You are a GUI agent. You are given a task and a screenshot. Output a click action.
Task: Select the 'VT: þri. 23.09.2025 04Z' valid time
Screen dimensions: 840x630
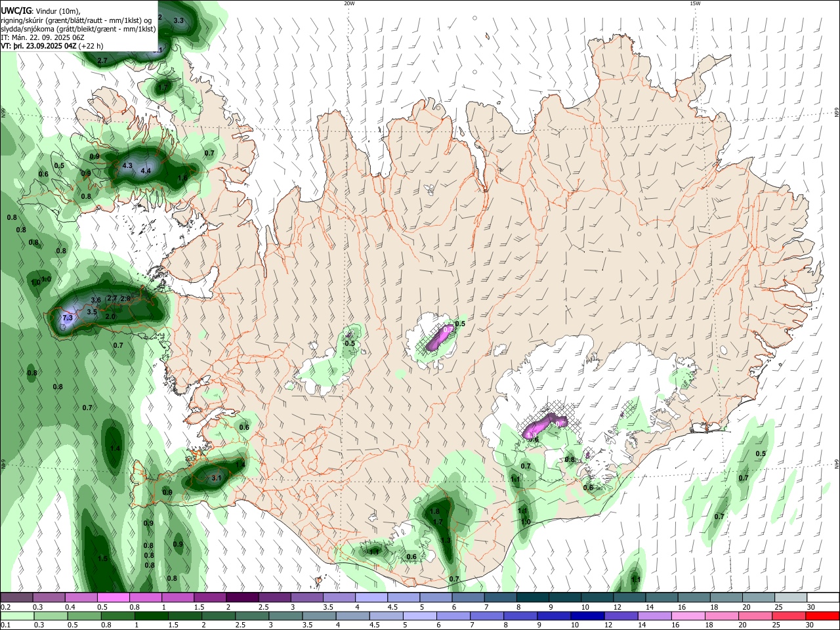39,46
